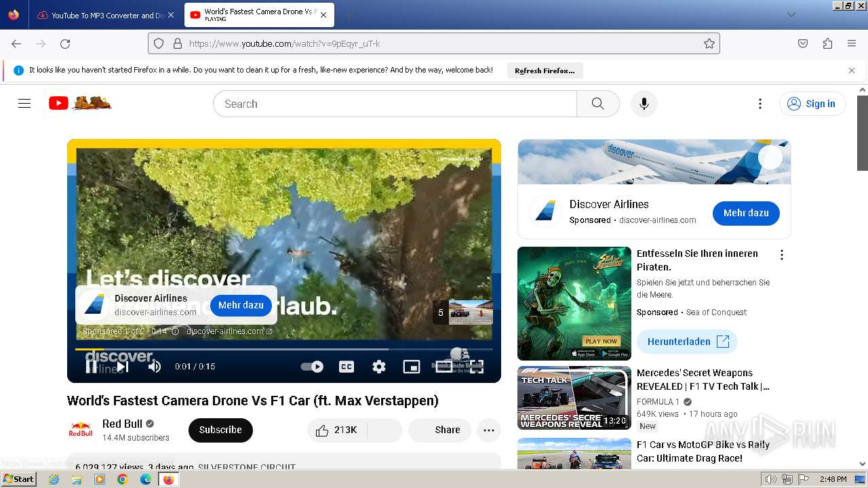Expand the list all tabs dropdown
The height and width of the screenshot is (488, 868).
791,15
